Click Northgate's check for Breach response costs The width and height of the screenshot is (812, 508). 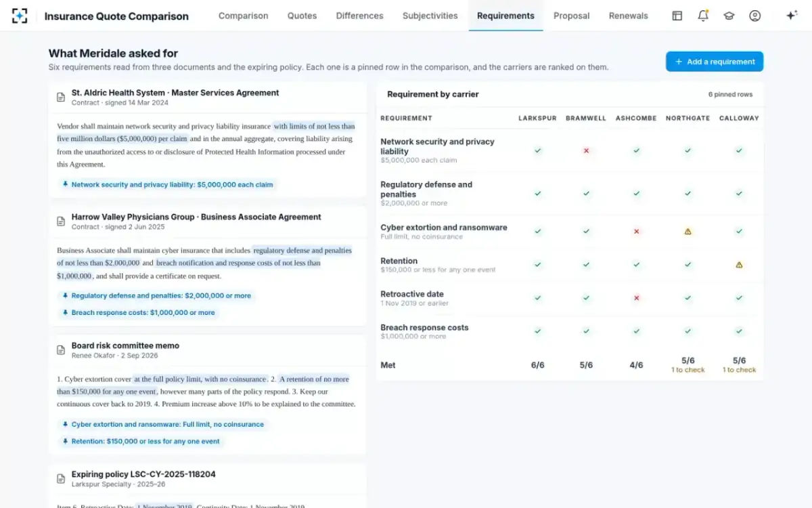(687, 331)
